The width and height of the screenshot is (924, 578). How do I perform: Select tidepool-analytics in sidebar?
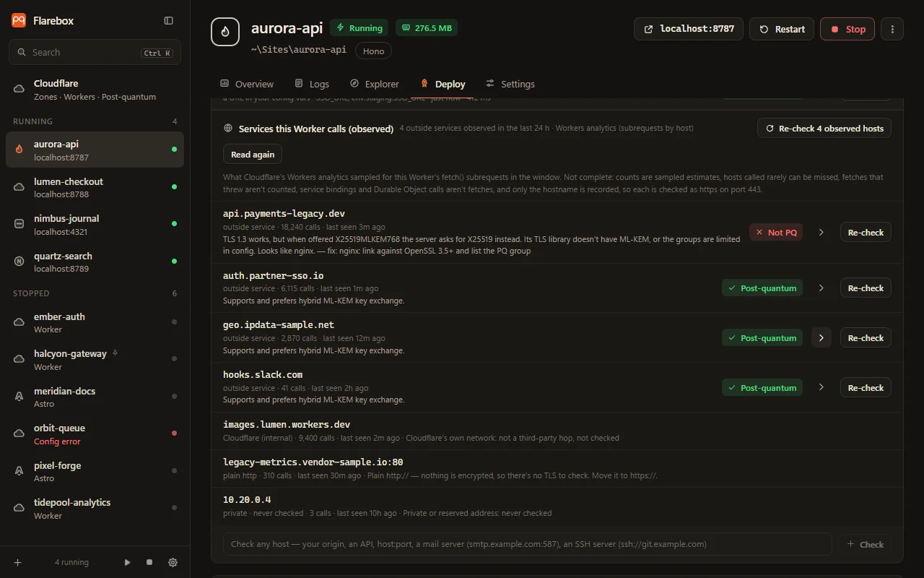pos(95,509)
